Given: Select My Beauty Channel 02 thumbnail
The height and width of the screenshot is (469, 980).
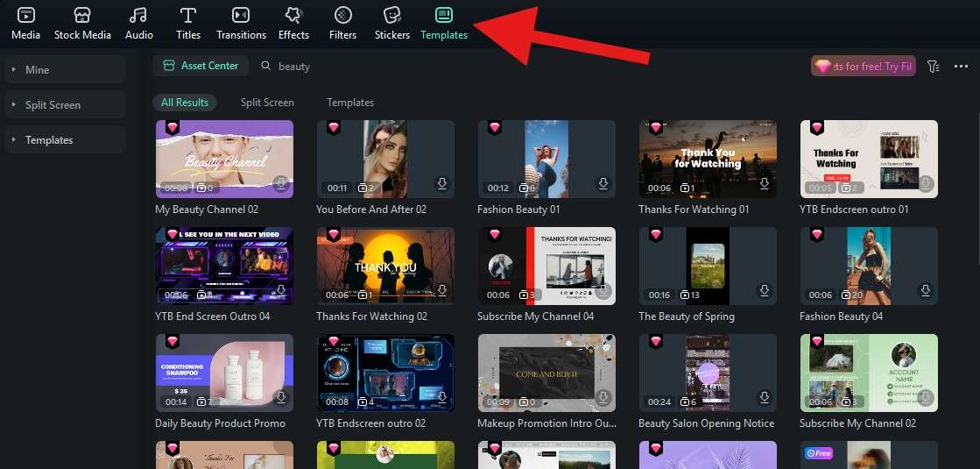Looking at the screenshot, I should click(x=224, y=159).
